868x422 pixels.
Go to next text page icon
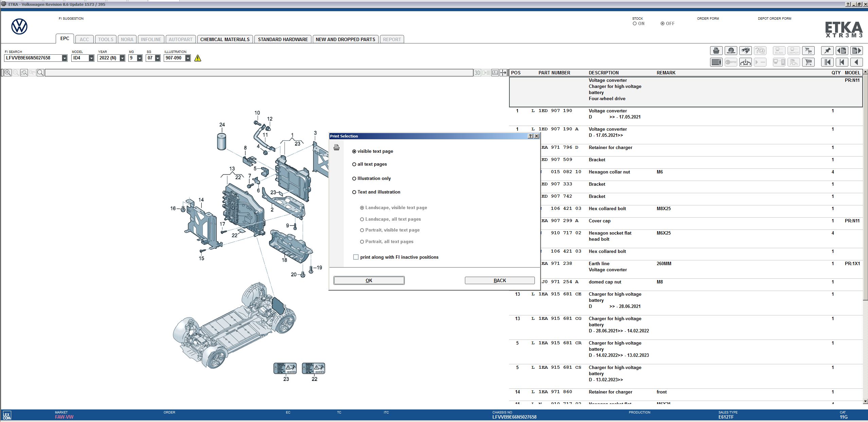coord(856,51)
